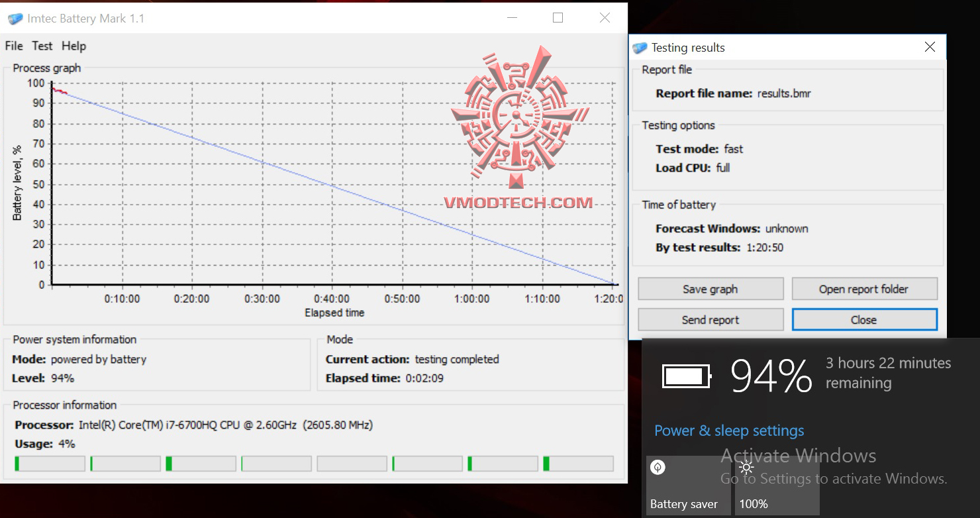This screenshot has width=980, height=518.
Task: Open the Test menu
Action: 42,46
